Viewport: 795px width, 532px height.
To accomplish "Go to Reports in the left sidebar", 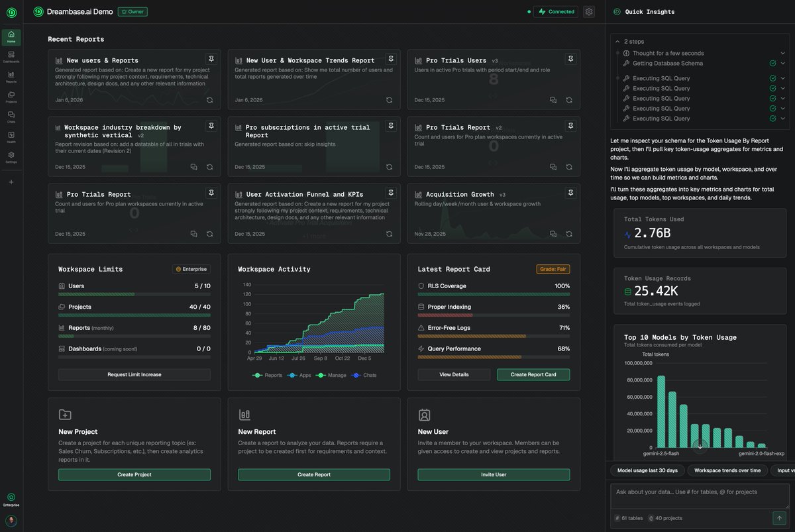I will click(x=11, y=77).
